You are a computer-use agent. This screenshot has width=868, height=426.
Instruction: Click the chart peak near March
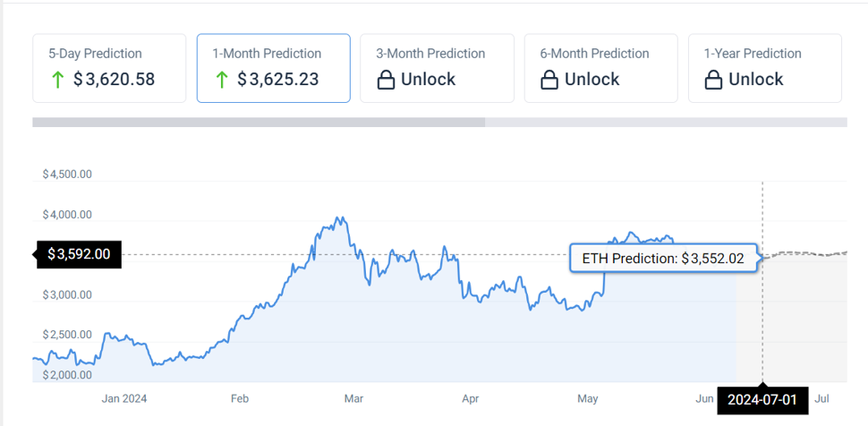(338, 217)
